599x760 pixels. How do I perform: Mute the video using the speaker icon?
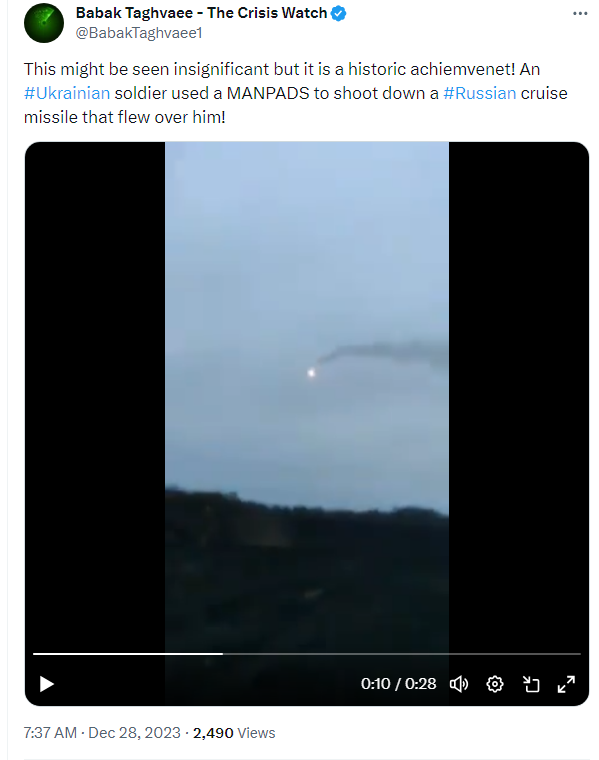pyautogui.click(x=458, y=684)
